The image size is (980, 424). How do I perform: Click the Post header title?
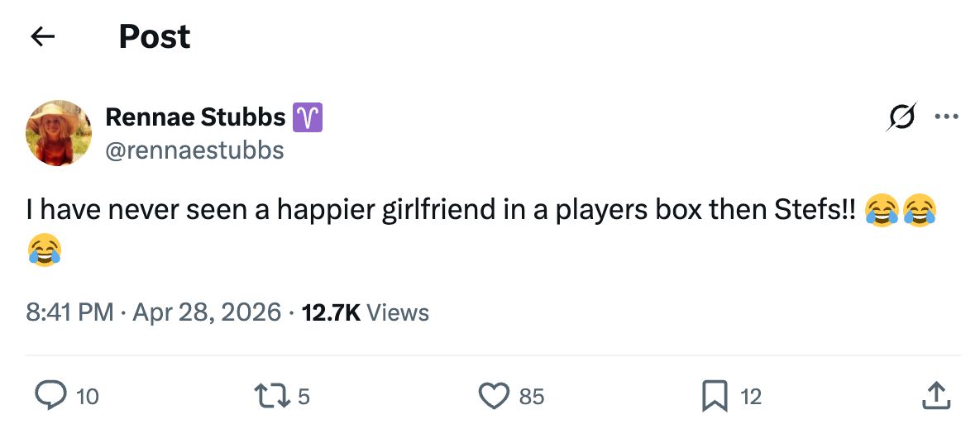tap(155, 36)
